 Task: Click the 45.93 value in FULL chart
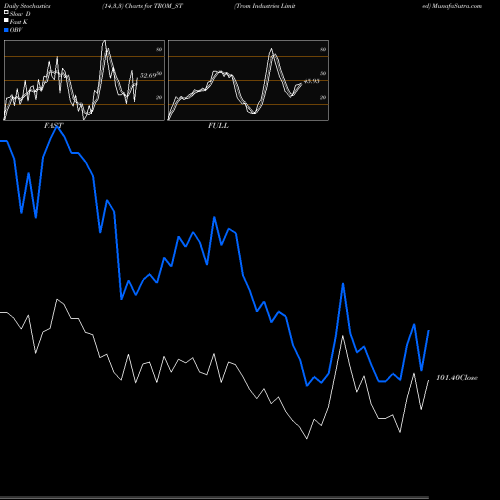312,81
